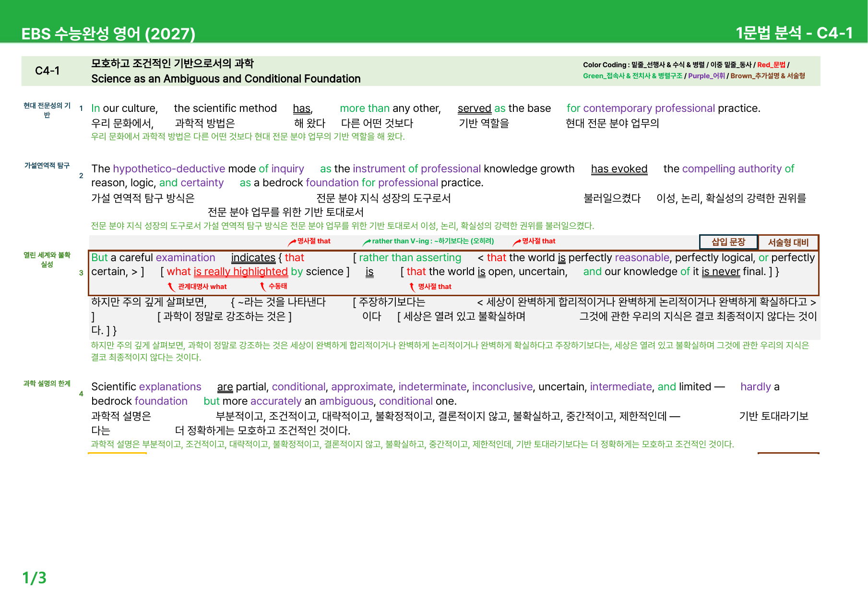This screenshot has width=868, height=614.
Task: Click the Korean word '불러일으켰다'
Action: pos(612,198)
